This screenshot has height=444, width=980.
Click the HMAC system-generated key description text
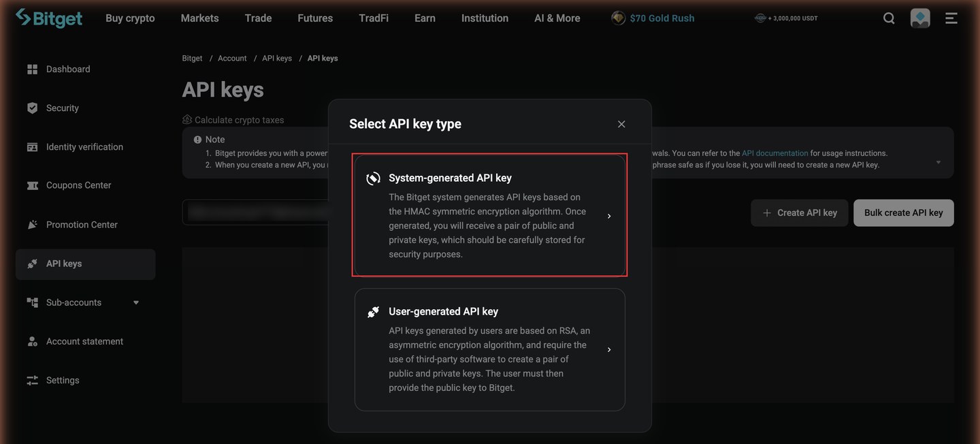pos(487,225)
